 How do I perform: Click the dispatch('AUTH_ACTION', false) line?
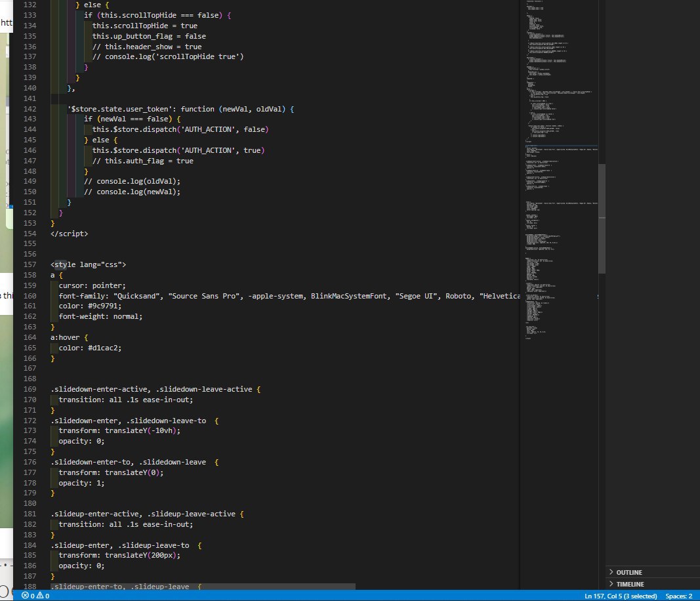pos(180,129)
